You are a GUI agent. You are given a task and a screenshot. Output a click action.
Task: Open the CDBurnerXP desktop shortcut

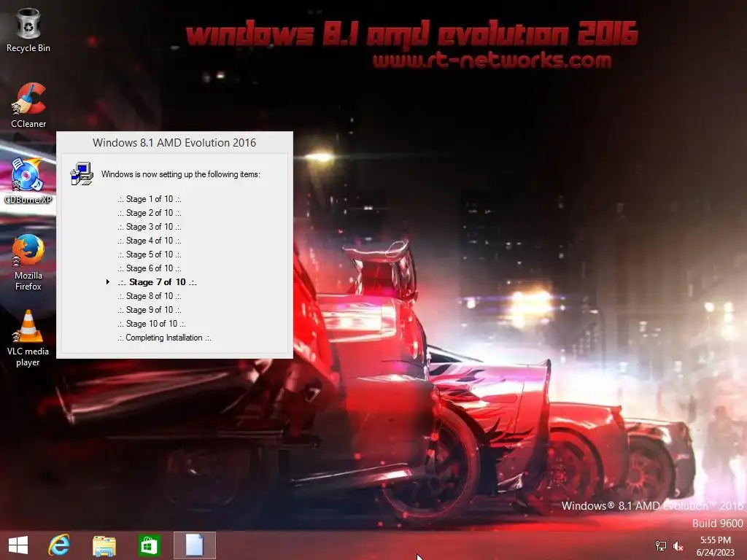(x=28, y=181)
